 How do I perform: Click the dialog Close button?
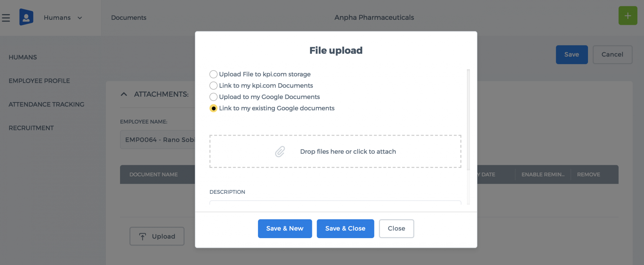[396, 229]
